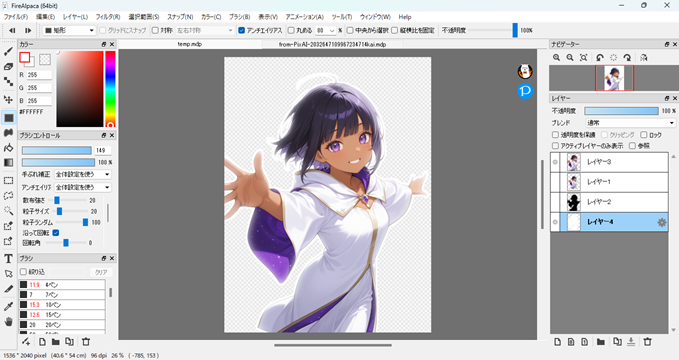The image size is (679, 360).
Task: Open the レイヤー(L) menu
Action: pyautogui.click(x=75, y=17)
